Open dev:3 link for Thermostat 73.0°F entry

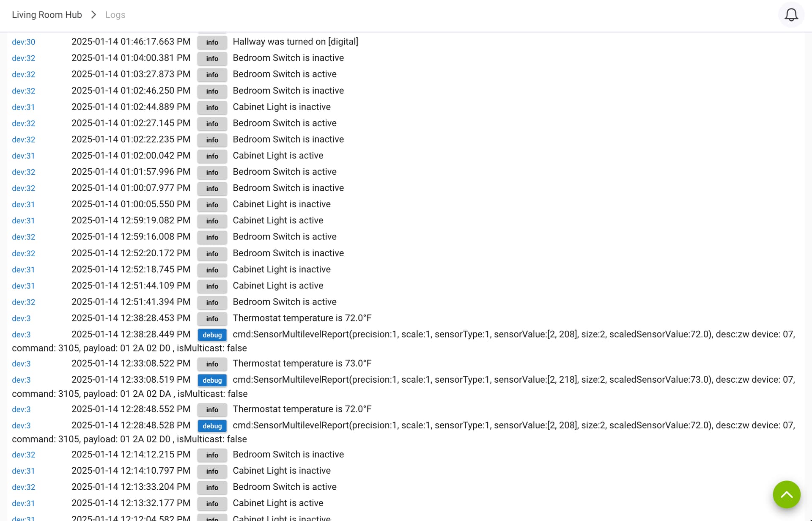pos(21,364)
